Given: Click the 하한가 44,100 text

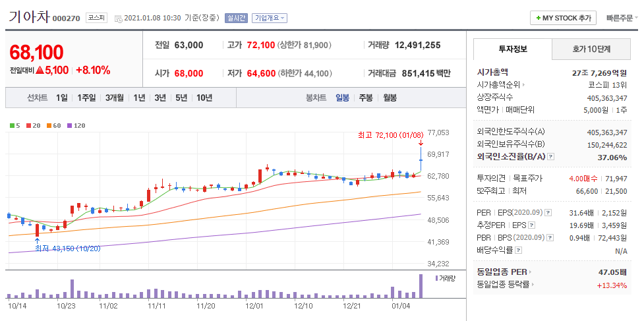Looking at the screenshot, I should (x=305, y=73).
